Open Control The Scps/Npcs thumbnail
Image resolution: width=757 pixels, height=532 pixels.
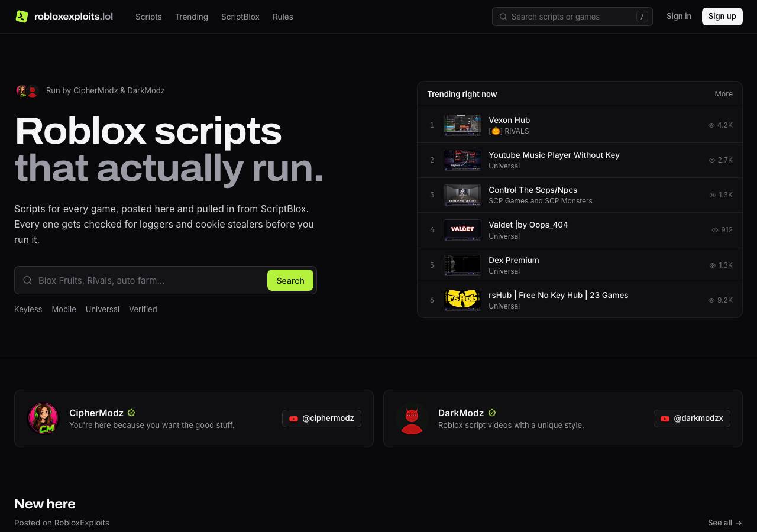pyautogui.click(x=462, y=194)
